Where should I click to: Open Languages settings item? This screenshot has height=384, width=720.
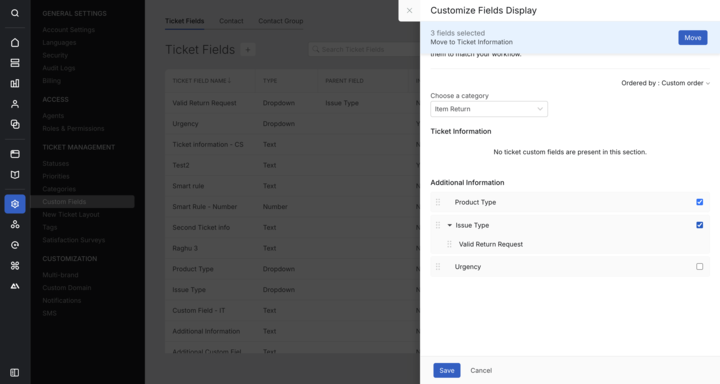point(59,43)
